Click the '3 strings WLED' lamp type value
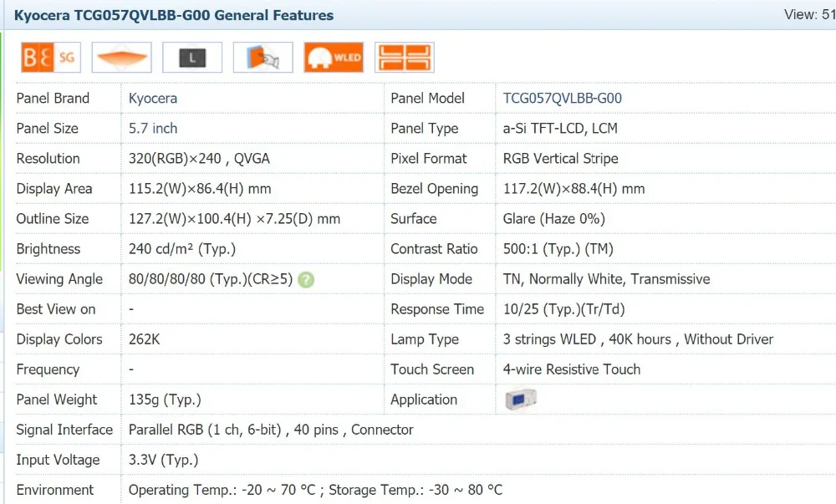836x504 pixels. (550, 339)
